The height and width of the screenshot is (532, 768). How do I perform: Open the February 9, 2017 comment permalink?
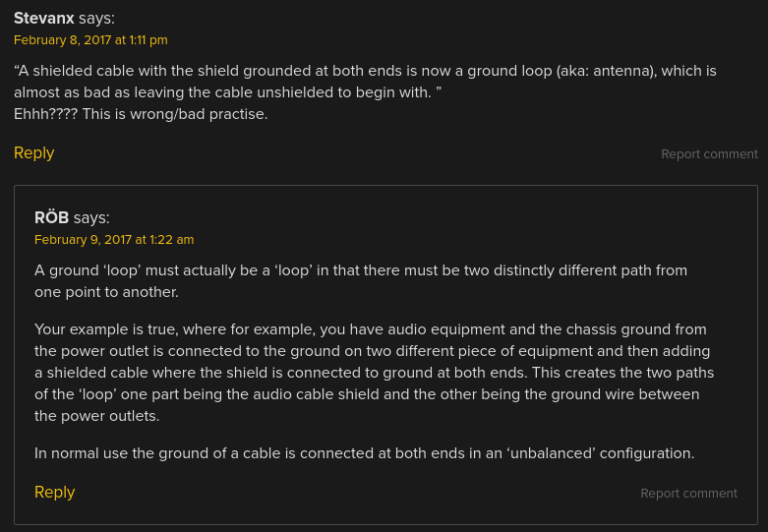click(x=114, y=240)
